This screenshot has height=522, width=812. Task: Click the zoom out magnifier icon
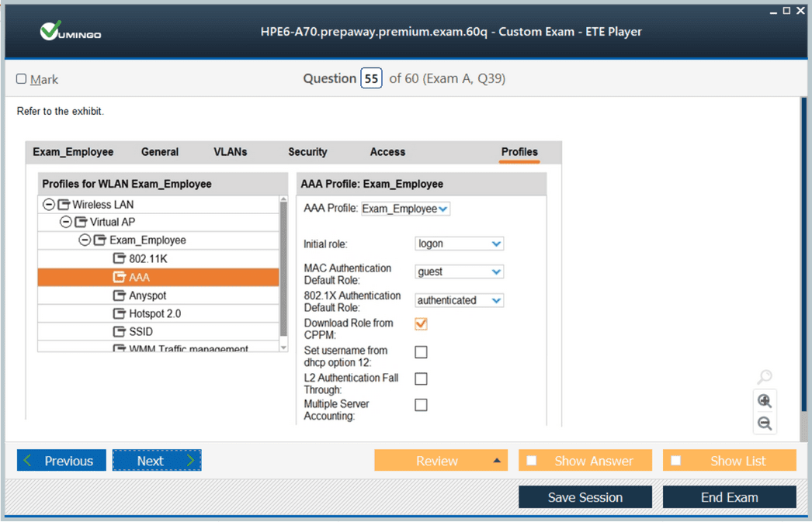(765, 423)
